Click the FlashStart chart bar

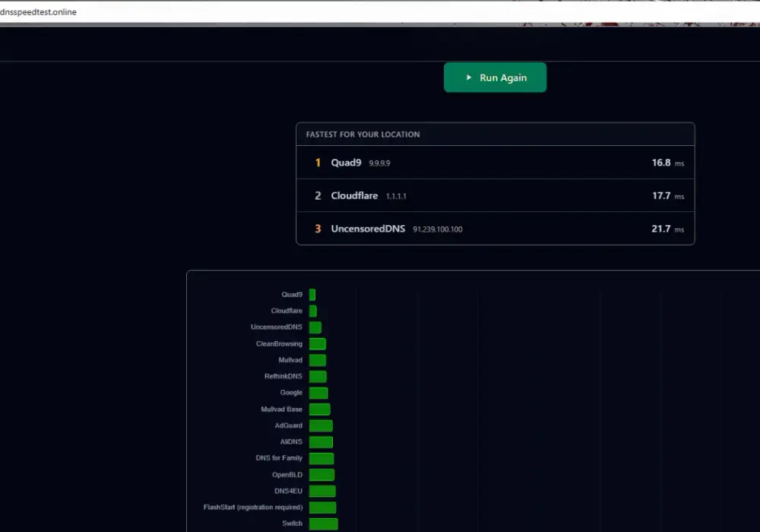[x=322, y=507]
